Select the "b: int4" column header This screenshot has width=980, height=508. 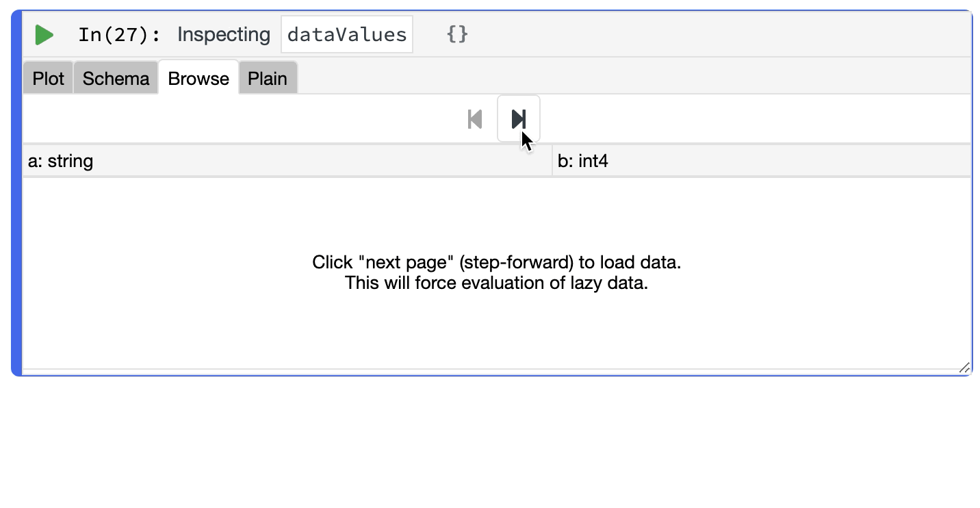[583, 162]
